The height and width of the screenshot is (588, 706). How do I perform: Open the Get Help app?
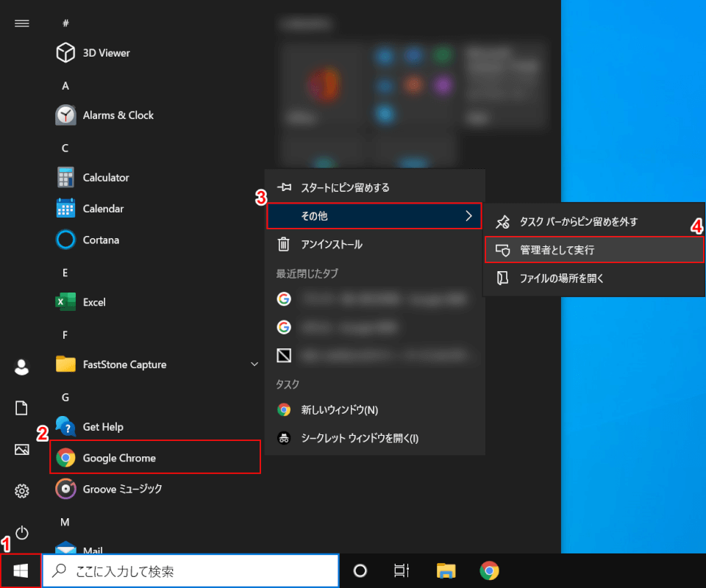tap(155, 426)
